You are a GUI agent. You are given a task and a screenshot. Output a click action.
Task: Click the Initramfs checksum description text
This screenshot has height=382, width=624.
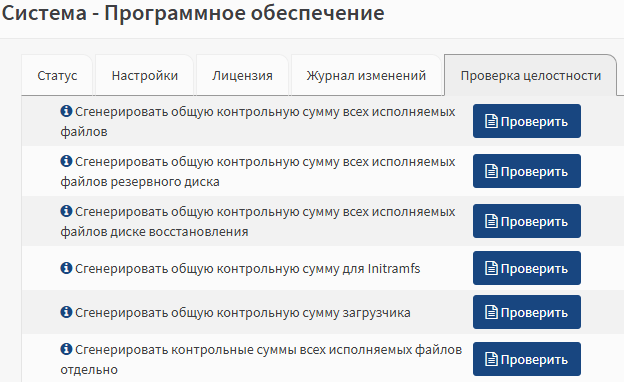point(248,269)
